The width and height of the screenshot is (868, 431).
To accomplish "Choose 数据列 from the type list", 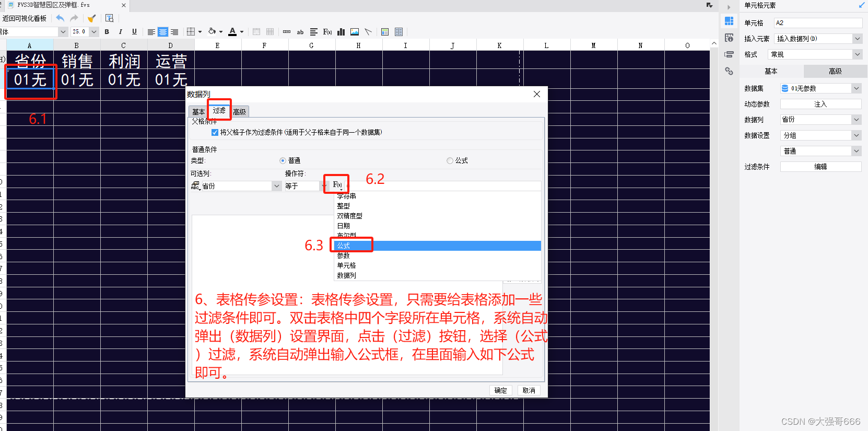I will tap(438, 275).
